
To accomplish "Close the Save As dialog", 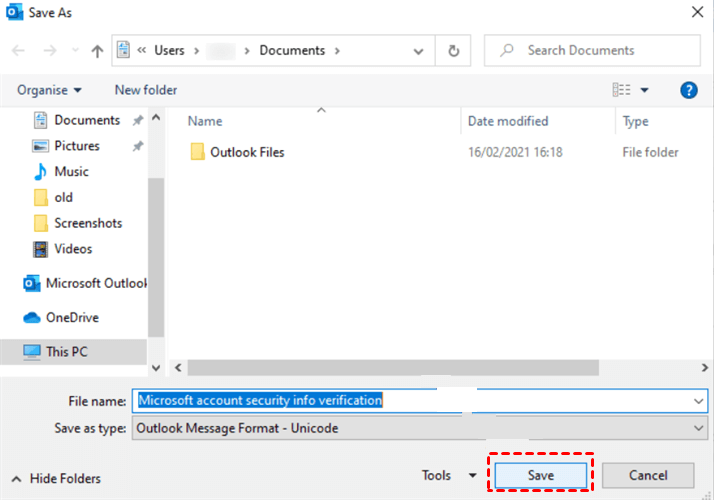I will [x=697, y=12].
